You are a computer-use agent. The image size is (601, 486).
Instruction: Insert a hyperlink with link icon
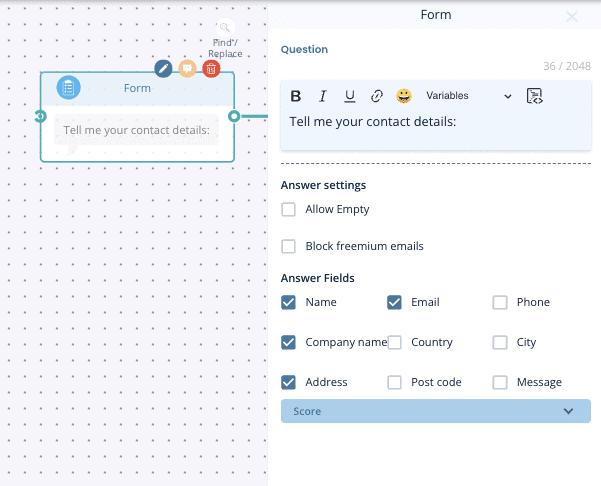(x=377, y=96)
